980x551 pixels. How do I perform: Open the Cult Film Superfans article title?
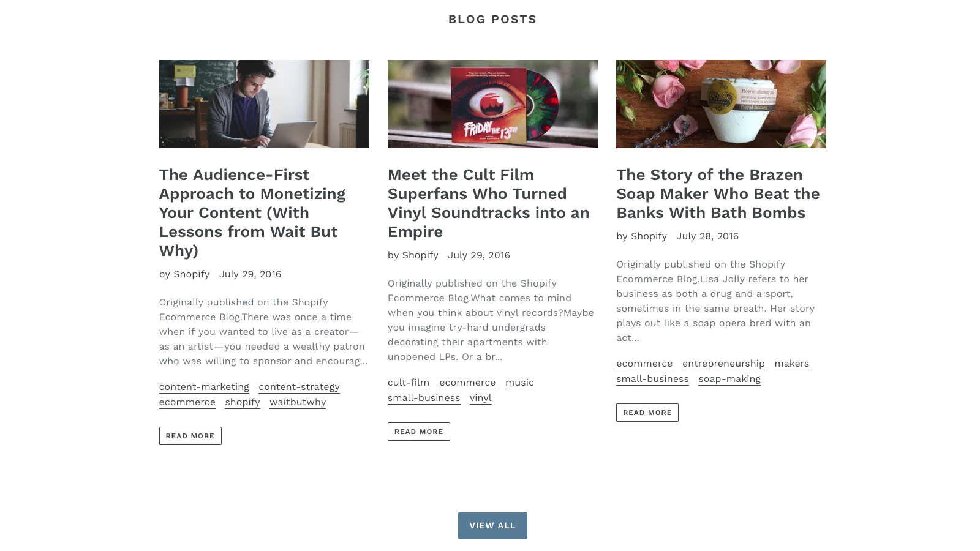[489, 203]
